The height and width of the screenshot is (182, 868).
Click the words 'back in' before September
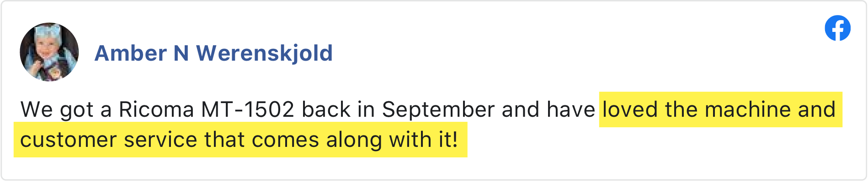(x=338, y=109)
